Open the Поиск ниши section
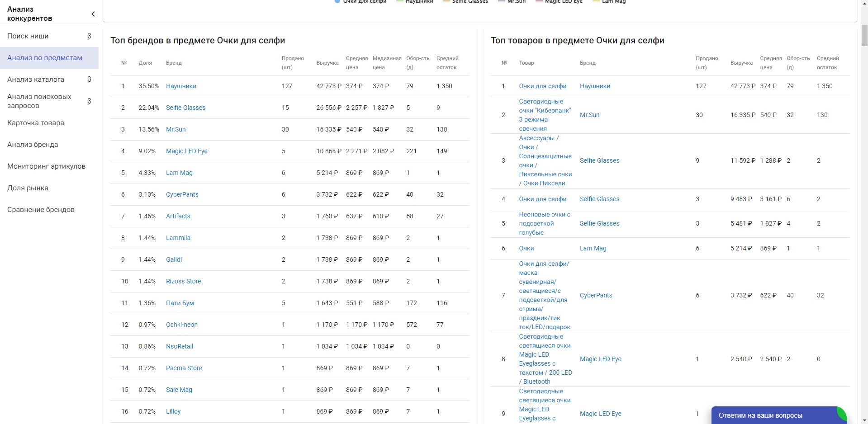This screenshot has width=868, height=424. pos(28,36)
